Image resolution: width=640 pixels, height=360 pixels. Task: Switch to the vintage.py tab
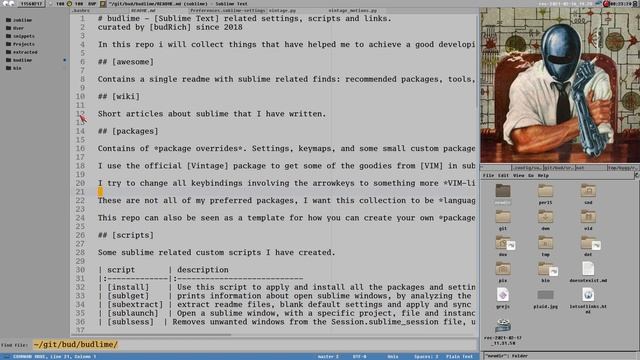tap(282, 11)
